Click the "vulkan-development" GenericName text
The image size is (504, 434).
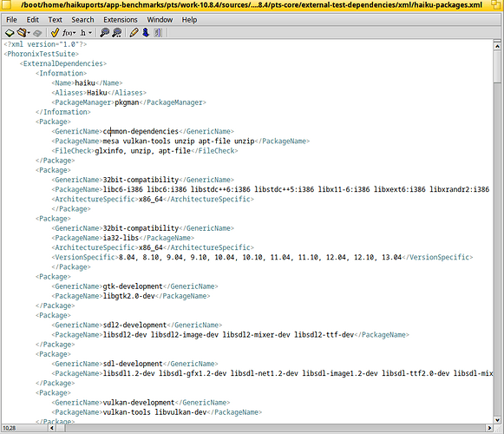[x=139, y=403]
